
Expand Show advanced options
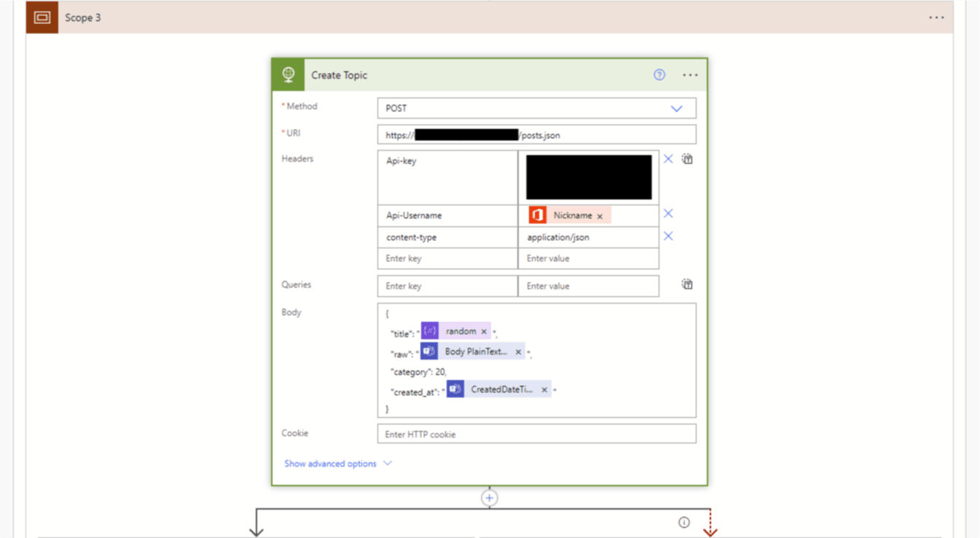point(337,464)
